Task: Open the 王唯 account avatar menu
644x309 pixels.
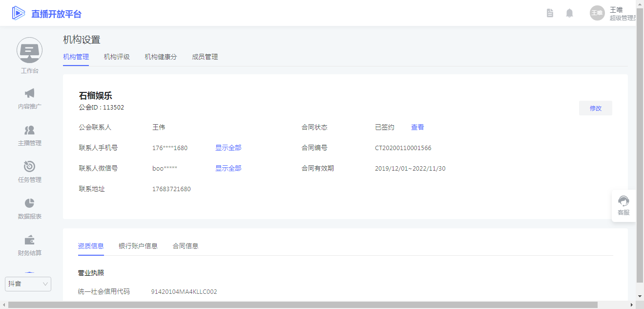Action: (597, 13)
